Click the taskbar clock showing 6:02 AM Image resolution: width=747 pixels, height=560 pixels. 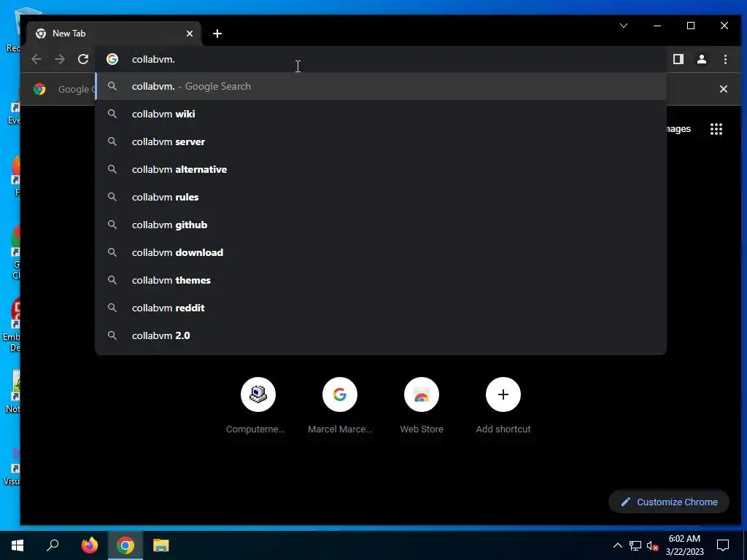684,545
